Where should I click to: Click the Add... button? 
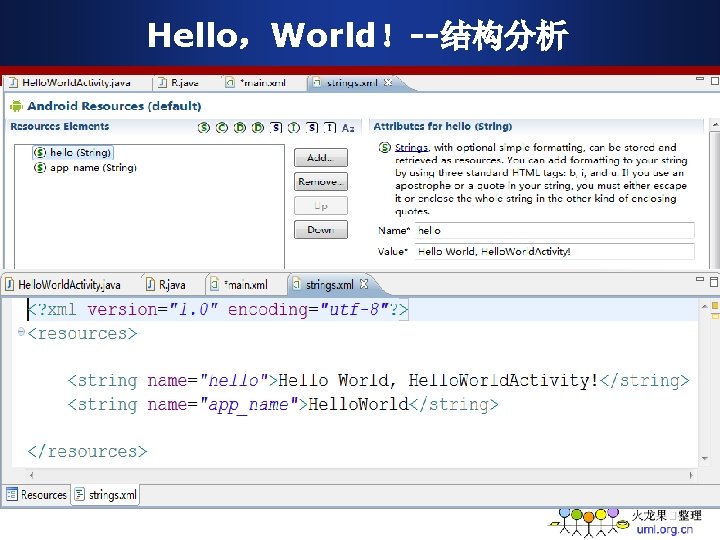321,158
